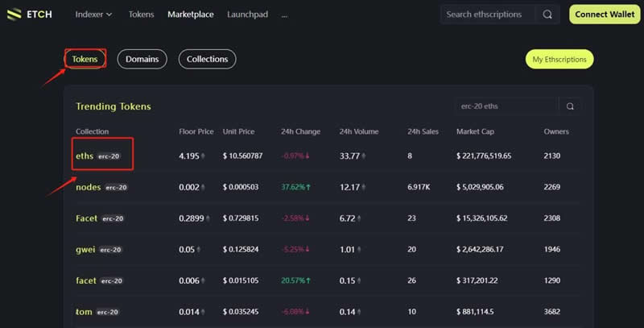Switch to the Domains tab
644x328 pixels.
pos(142,59)
